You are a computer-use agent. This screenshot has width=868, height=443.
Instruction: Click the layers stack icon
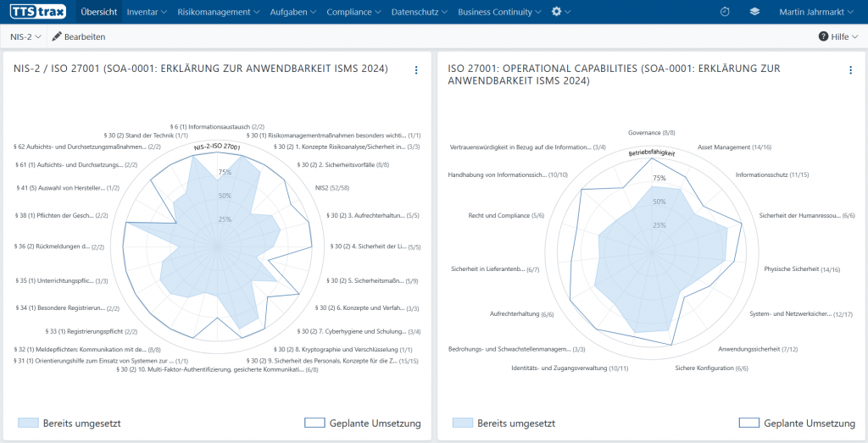pos(754,12)
